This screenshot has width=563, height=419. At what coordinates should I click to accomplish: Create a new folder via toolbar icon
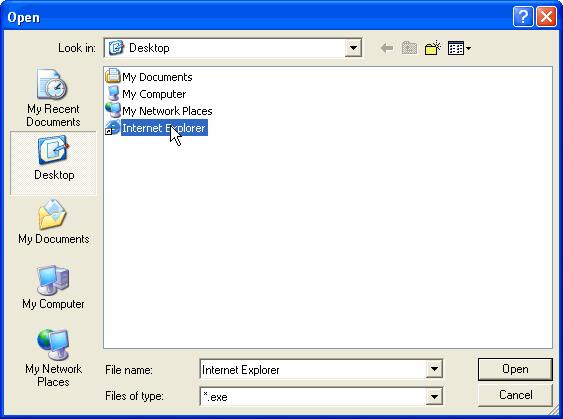coord(432,48)
